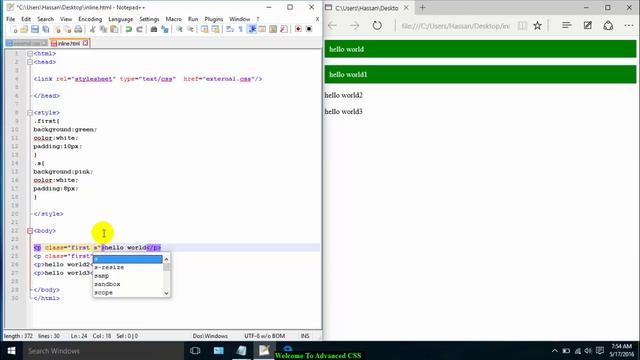This screenshot has width=640, height=360.
Task: Toggle the highlighted indent guide icon
Action: pos(252,29)
